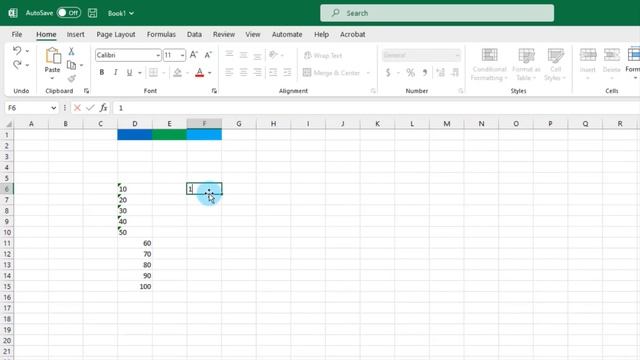Expand the Paste options arrow
640x360 pixels.
coord(52,78)
